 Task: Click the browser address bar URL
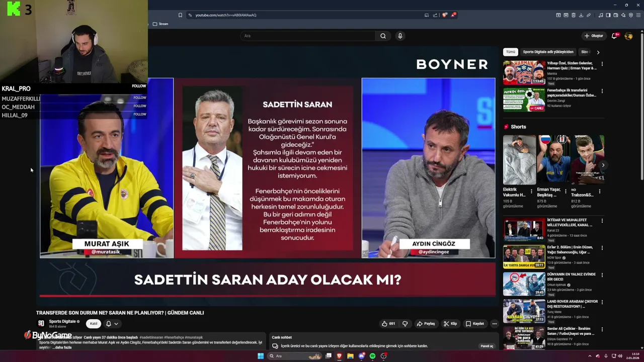coord(226,15)
